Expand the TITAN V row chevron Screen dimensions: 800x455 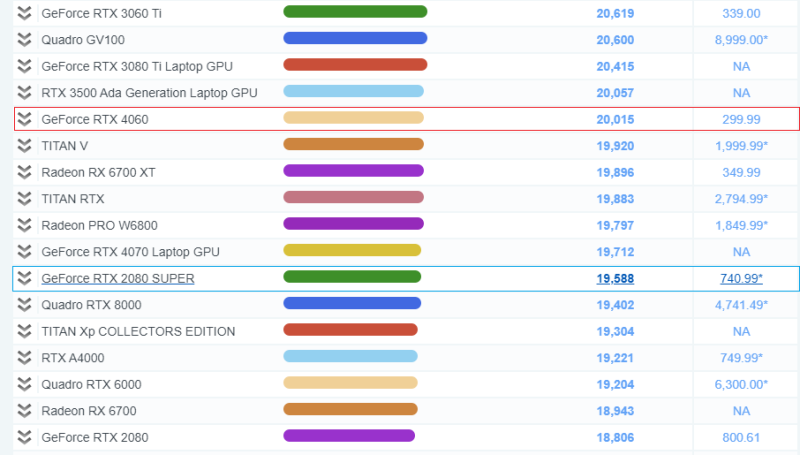(24, 146)
